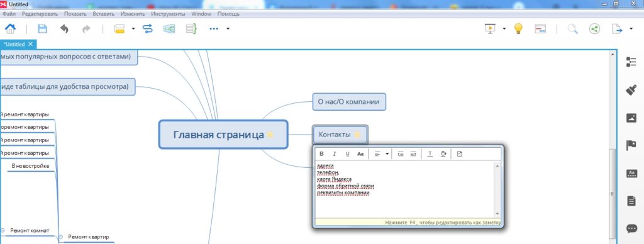
Task: Switch to the *Untitled tab
Action: click(x=14, y=44)
